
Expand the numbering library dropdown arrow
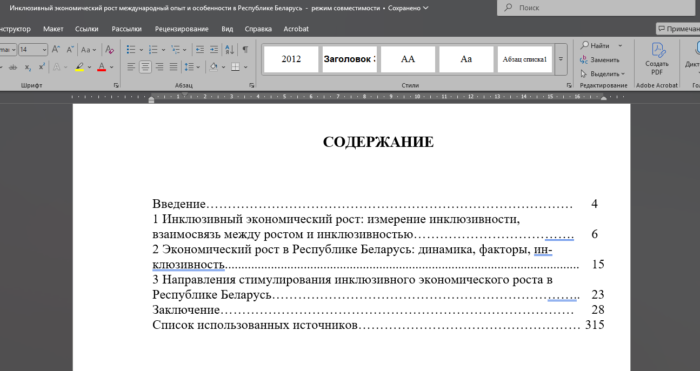click(x=163, y=49)
